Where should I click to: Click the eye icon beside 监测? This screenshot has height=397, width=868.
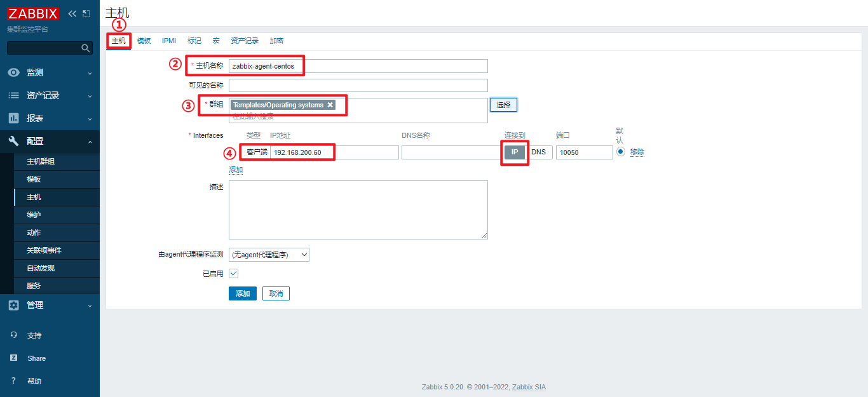click(13, 72)
